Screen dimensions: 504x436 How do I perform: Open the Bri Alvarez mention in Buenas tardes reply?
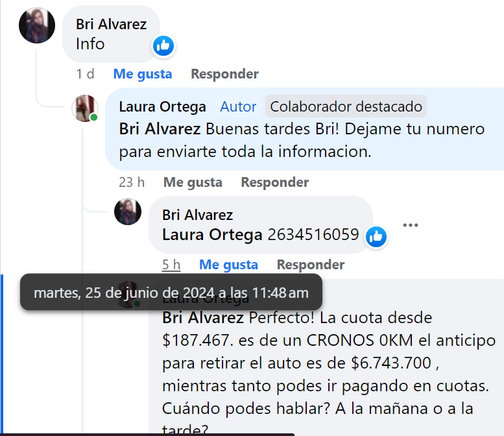pyautogui.click(x=160, y=129)
